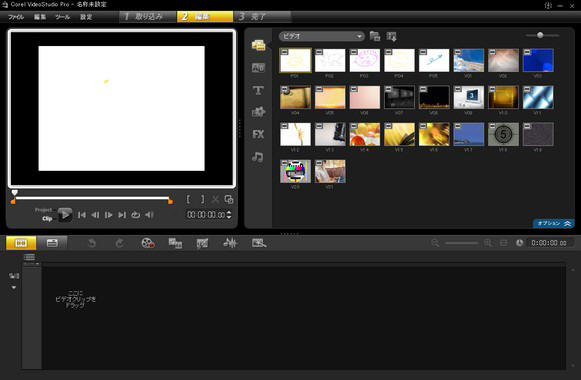
Task: Step forward to the next frame
Action: (x=109, y=215)
